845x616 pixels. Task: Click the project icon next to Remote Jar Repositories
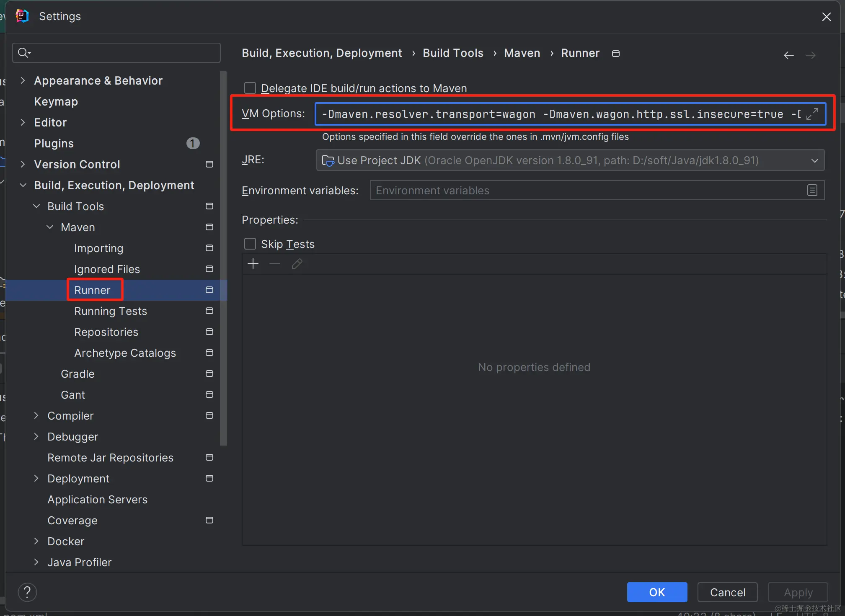click(x=209, y=457)
